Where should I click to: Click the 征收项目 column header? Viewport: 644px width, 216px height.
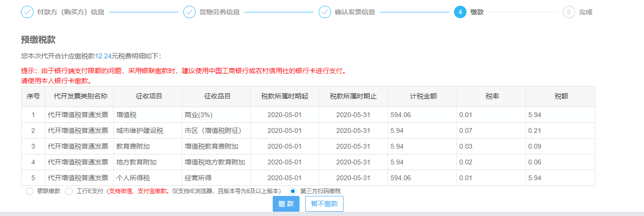[148, 97]
